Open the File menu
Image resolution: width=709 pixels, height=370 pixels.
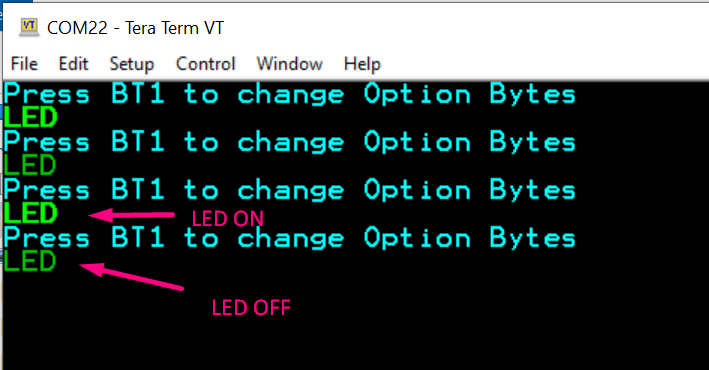24,64
